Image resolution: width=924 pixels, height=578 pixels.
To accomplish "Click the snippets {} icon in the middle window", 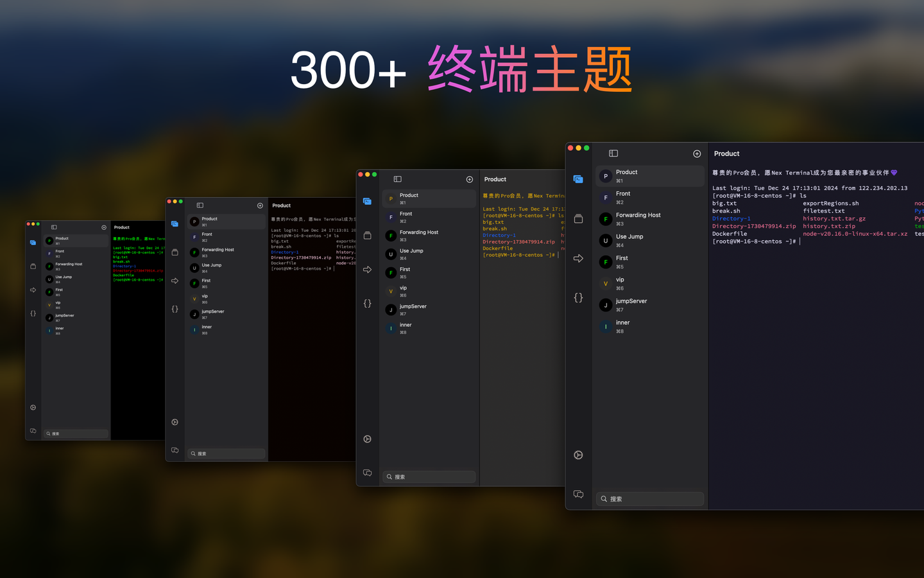I will click(367, 302).
